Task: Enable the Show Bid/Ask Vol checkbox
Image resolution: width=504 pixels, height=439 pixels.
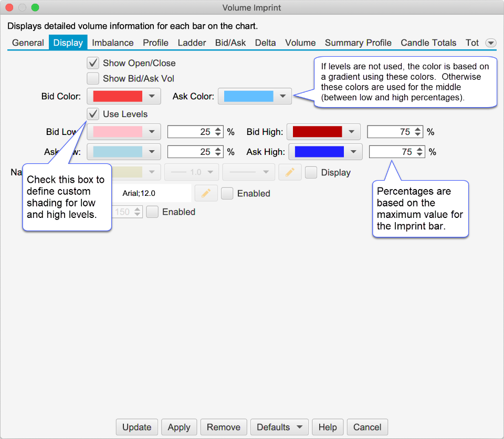Action: 93,79
